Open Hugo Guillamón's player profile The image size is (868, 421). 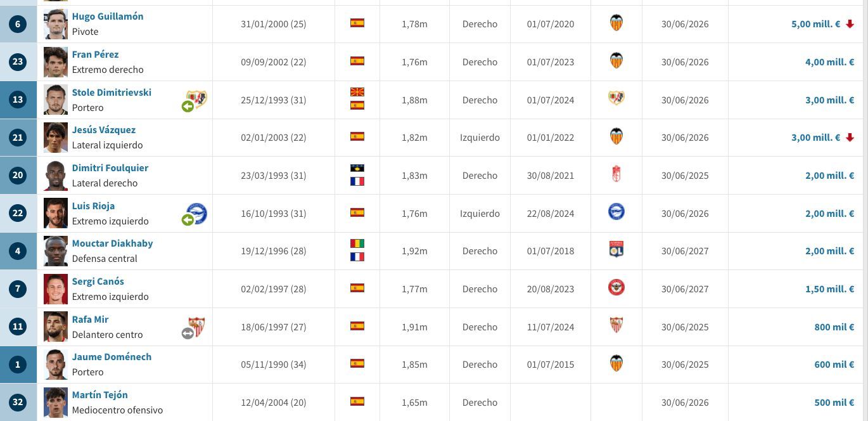(107, 16)
